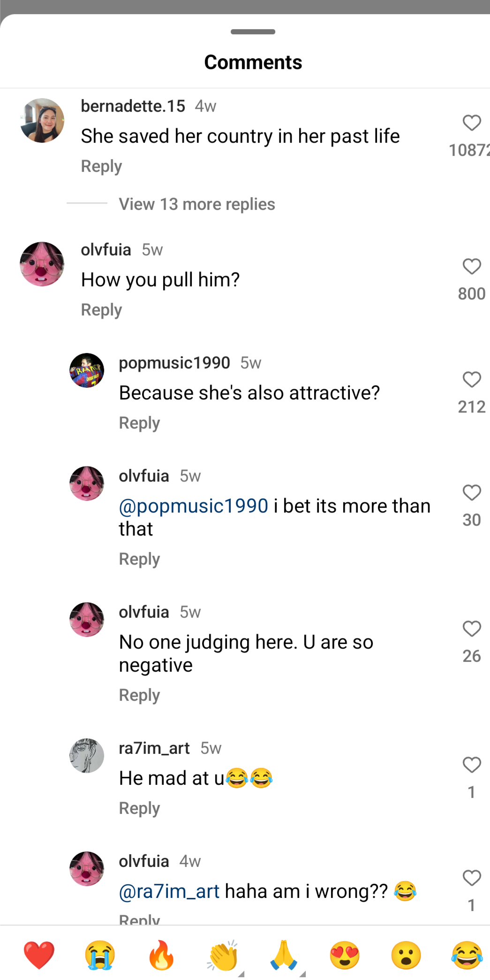Viewport: 490px width, 980px height.
Task: Open bernadette.15's profile picture
Action: pyautogui.click(x=42, y=121)
